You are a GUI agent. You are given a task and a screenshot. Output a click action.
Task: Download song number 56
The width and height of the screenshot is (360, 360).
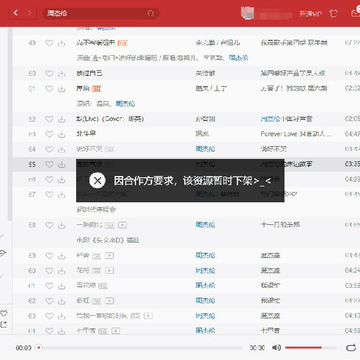62,180
